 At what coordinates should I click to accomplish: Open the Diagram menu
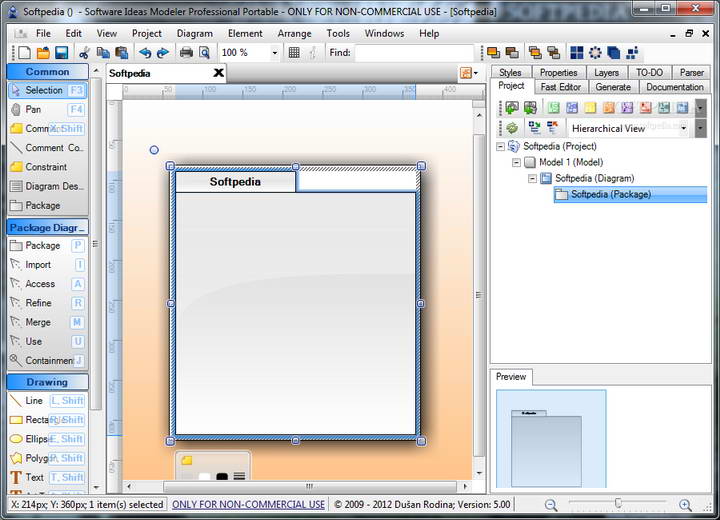click(x=195, y=34)
